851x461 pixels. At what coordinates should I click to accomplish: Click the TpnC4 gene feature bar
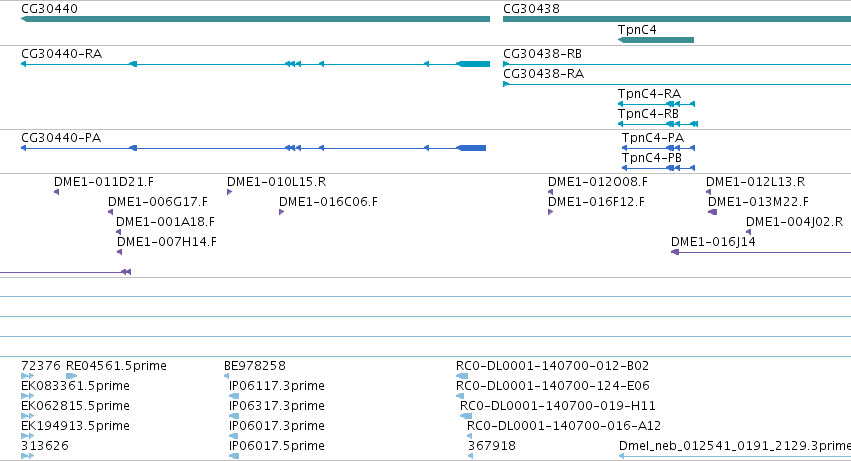pyautogui.click(x=656, y=40)
